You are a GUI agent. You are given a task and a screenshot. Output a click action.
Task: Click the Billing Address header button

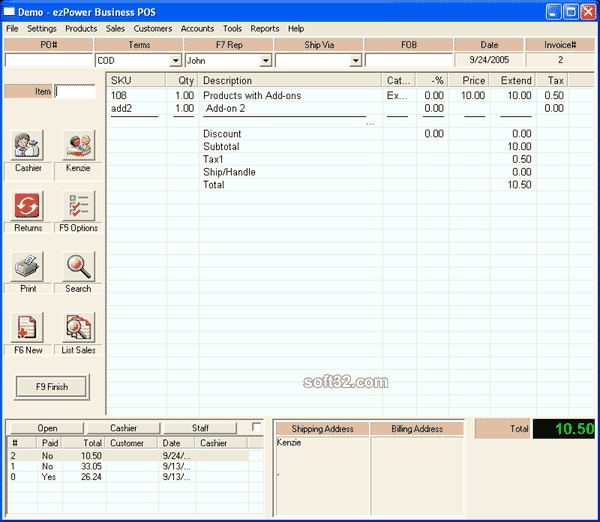tap(417, 429)
